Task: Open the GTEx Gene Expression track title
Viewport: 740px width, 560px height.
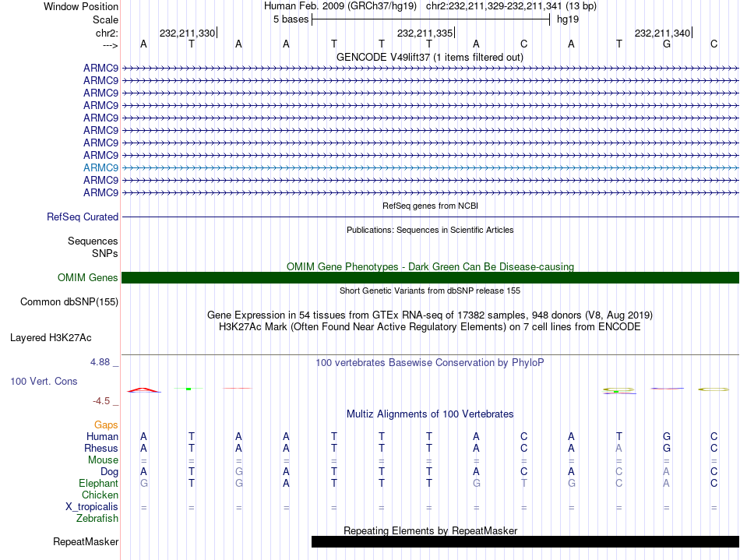Action: click(429, 315)
